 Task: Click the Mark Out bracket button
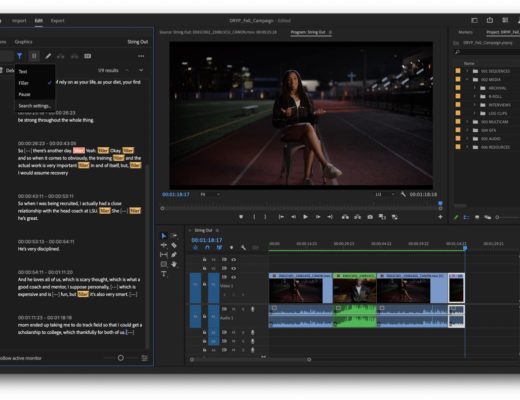265,217
